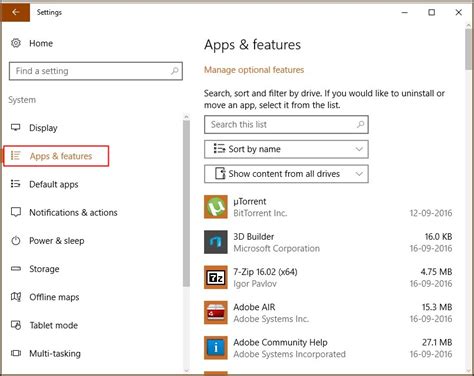Screen dimensions: 474x376
Task: Click the Find a setting search box
Action: (x=96, y=71)
